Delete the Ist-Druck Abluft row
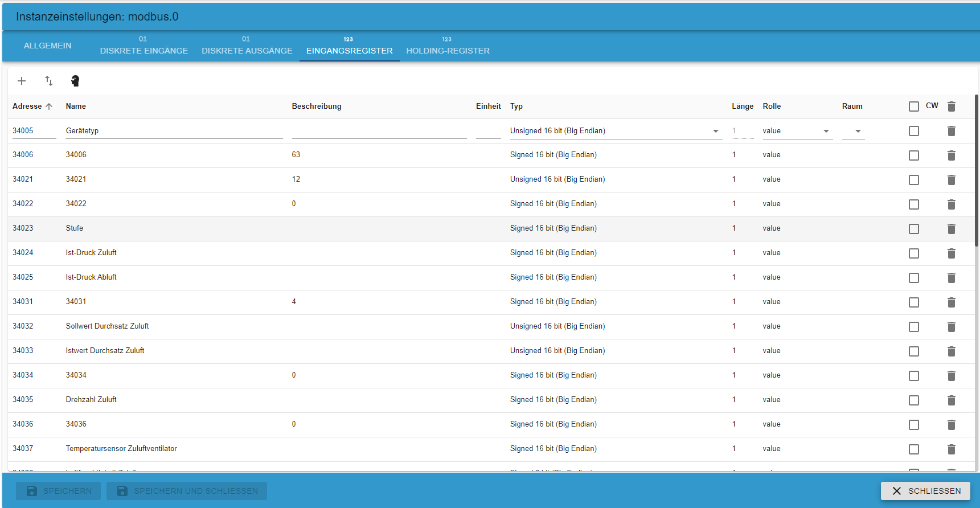This screenshot has height=508, width=980. (x=952, y=278)
